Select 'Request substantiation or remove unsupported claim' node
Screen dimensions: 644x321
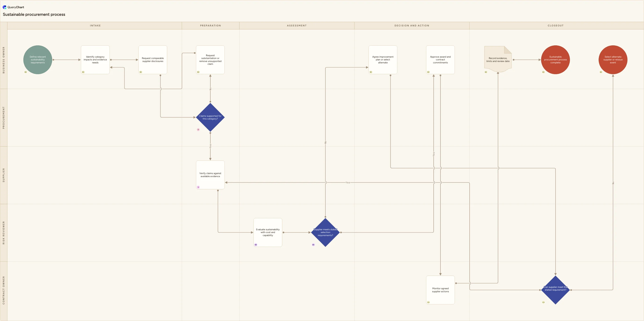pyautogui.click(x=210, y=60)
